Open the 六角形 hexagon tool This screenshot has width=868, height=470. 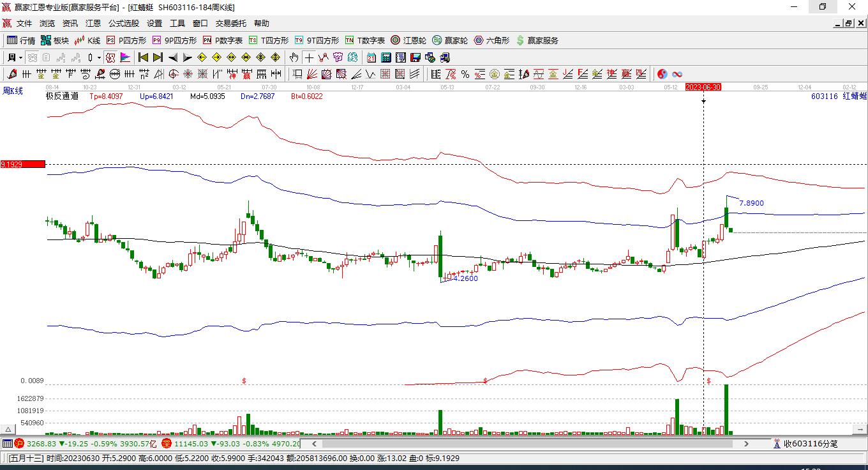[x=491, y=40]
